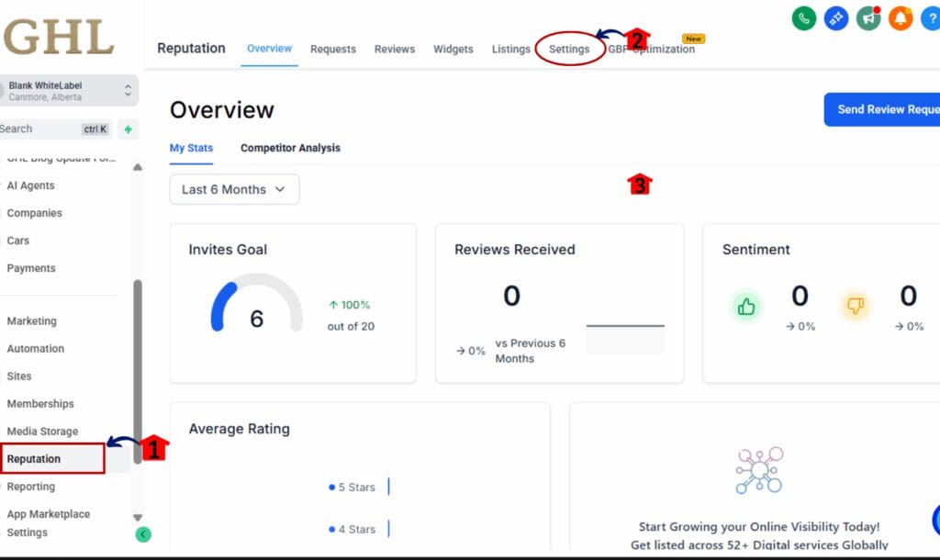Click the green lightning quick actions icon

128,129
